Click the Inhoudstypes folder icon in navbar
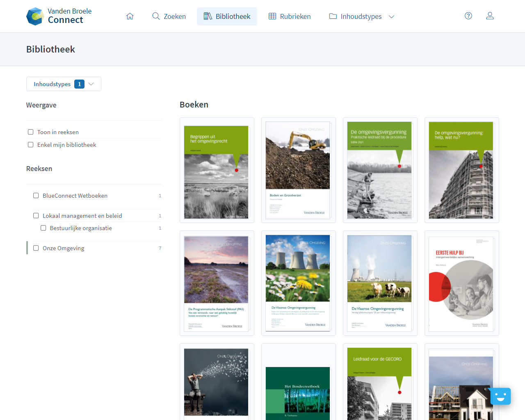This screenshot has width=525, height=420. [333, 16]
